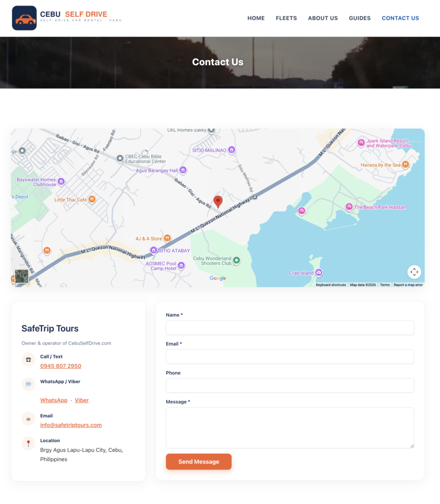Click the CKL Homes-zakky marker
Viewport: 440px width, 504px height.
pos(211,130)
